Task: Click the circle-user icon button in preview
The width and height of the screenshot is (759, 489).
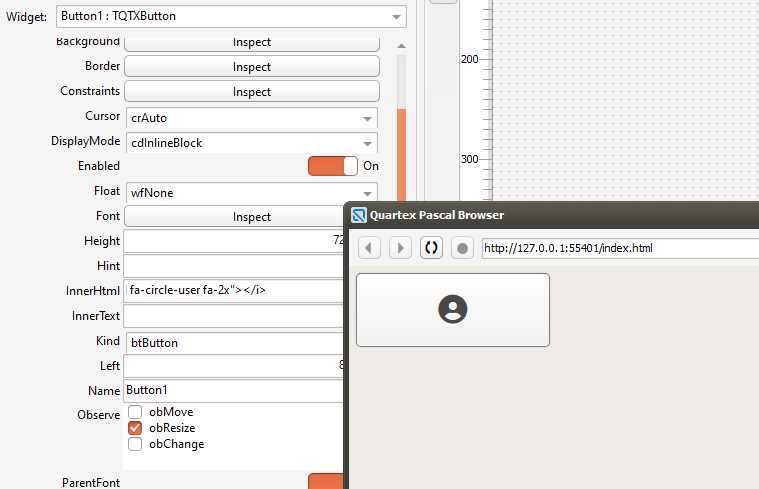Action: click(453, 310)
